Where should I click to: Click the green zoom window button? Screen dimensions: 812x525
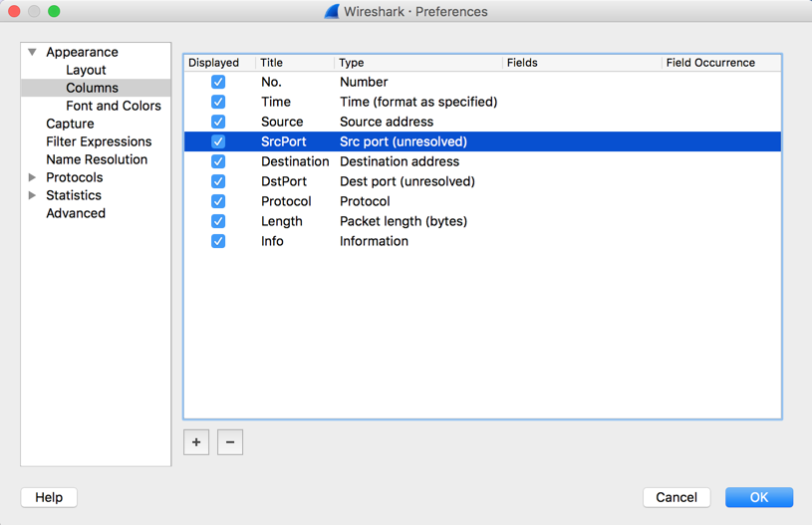click(x=54, y=11)
